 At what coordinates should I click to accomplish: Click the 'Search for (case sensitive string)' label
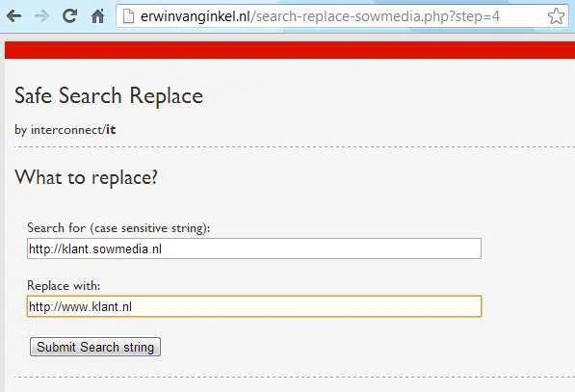tap(118, 227)
